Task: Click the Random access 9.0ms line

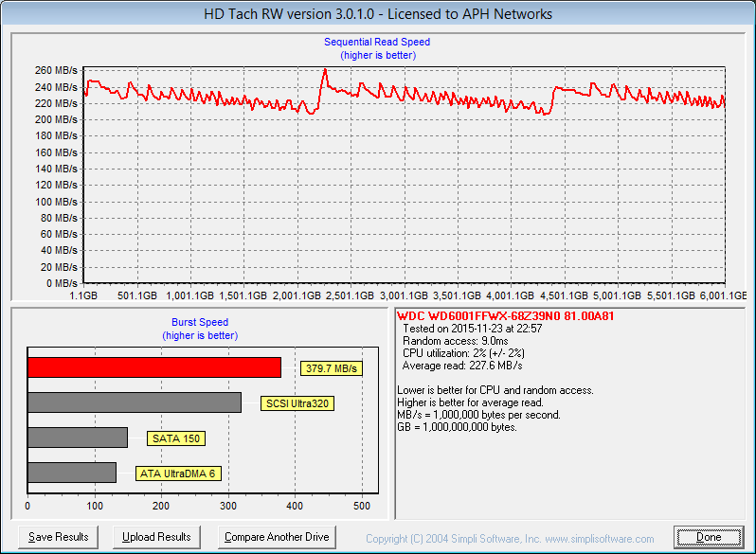Action: point(457,341)
